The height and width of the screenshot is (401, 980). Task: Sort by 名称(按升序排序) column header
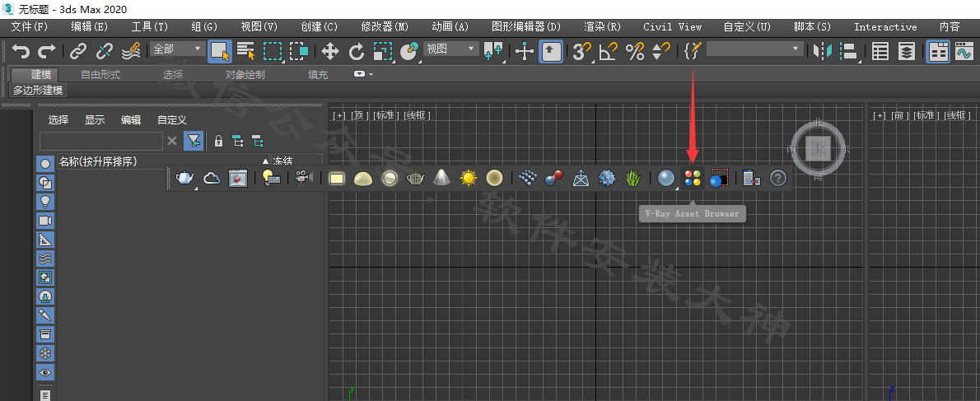pos(163,161)
